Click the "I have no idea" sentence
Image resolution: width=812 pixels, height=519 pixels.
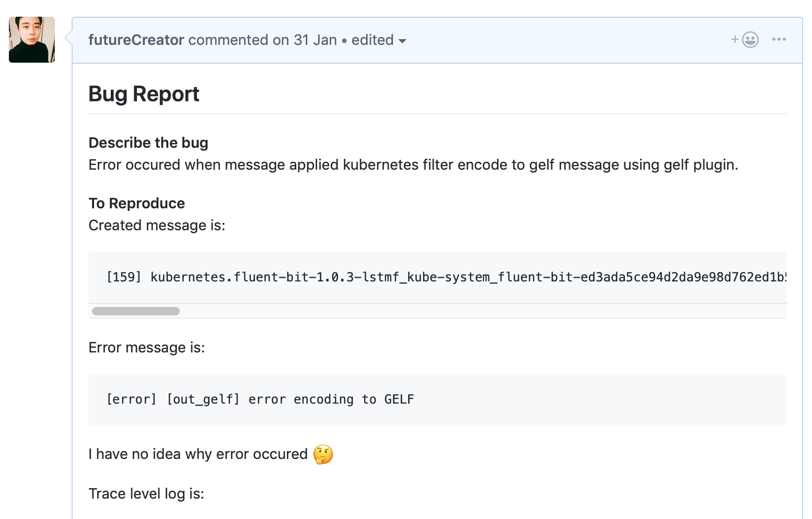click(x=198, y=454)
